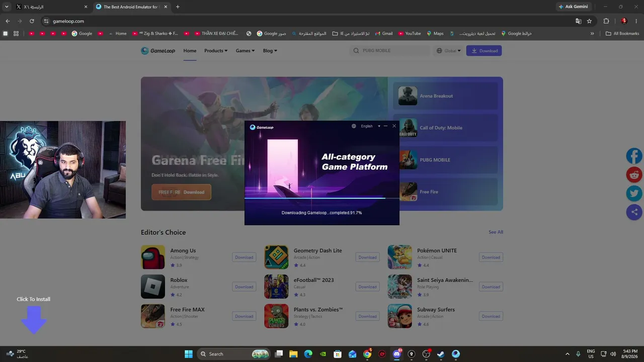Share the page on Reddit

pyautogui.click(x=634, y=174)
